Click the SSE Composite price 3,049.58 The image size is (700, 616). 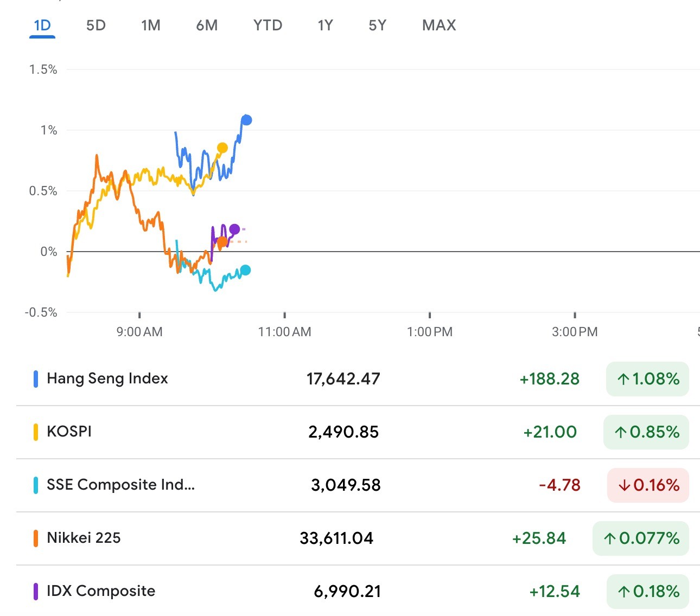point(346,485)
